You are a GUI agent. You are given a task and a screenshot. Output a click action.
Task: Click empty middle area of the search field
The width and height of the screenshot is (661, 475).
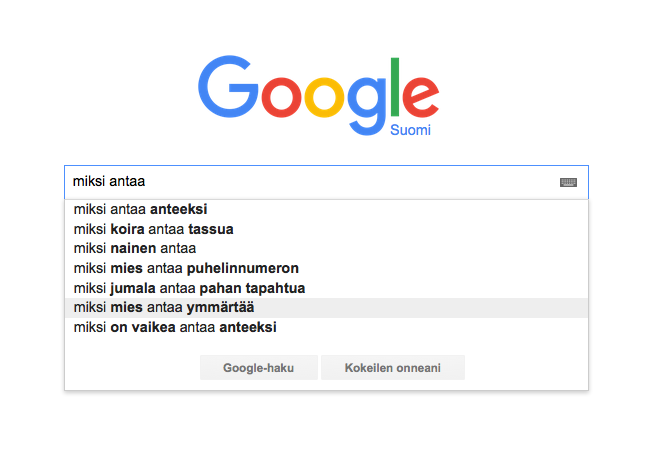[350, 182]
